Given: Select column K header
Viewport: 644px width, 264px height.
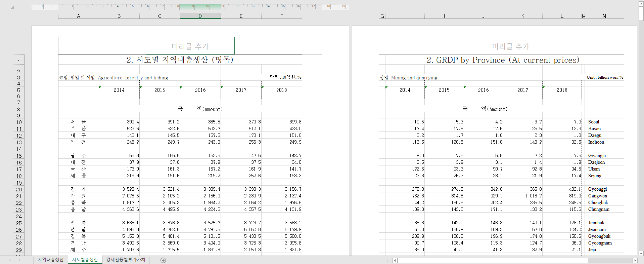Looking at the screenshot, I should [x=523, y=16].
